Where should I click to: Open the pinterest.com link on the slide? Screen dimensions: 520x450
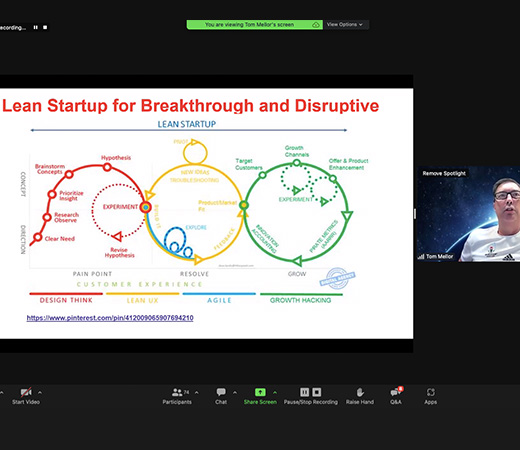tap(110, 318)
